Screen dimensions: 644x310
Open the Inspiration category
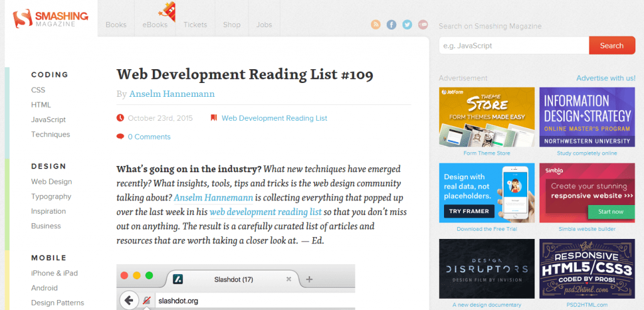48,211
